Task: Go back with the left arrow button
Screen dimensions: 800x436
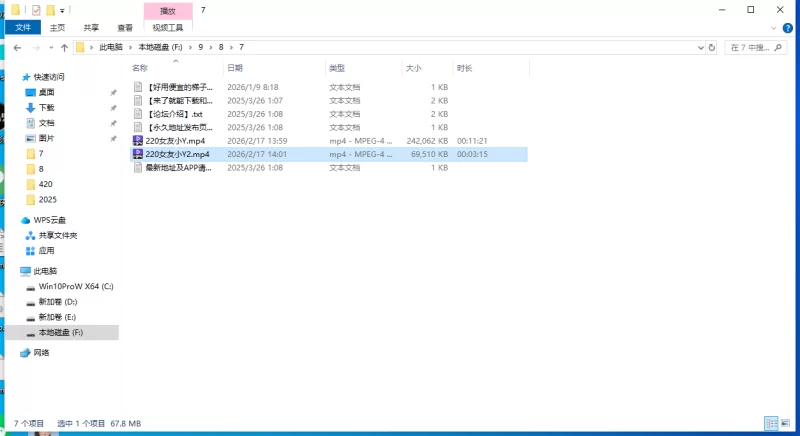Action: [17, 47]
